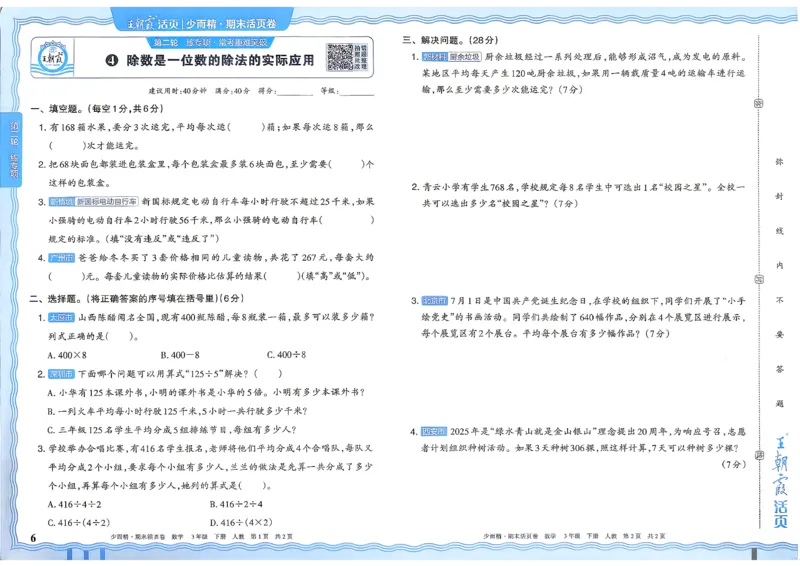Screen dimensions: 800x566
Task: Click word problem 2 starting 青云小学有学生768名
Action: click(x=578, y=195)
